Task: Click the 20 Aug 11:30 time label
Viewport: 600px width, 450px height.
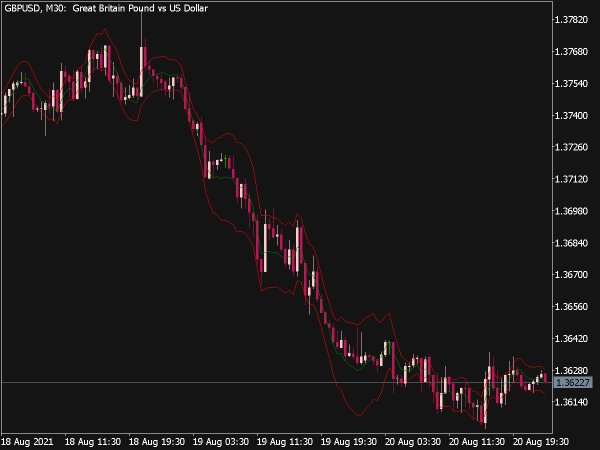Action: pos(476,442)
